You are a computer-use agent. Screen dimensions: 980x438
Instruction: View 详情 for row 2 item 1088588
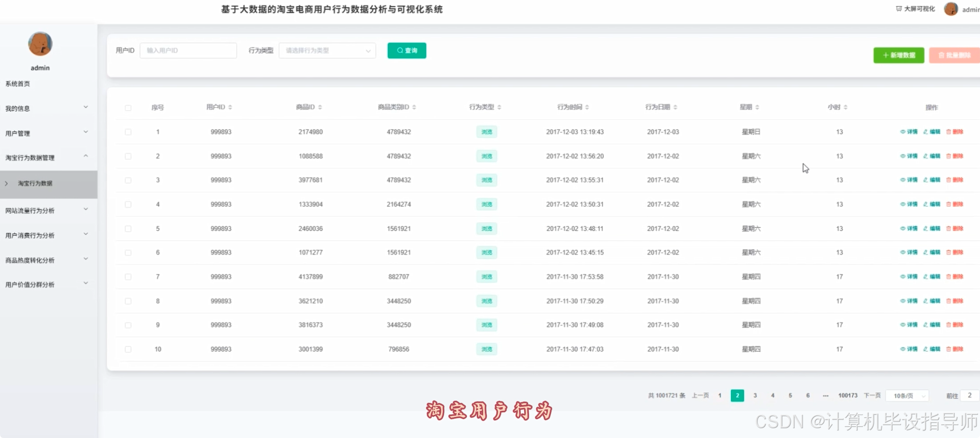click(909, 156)
